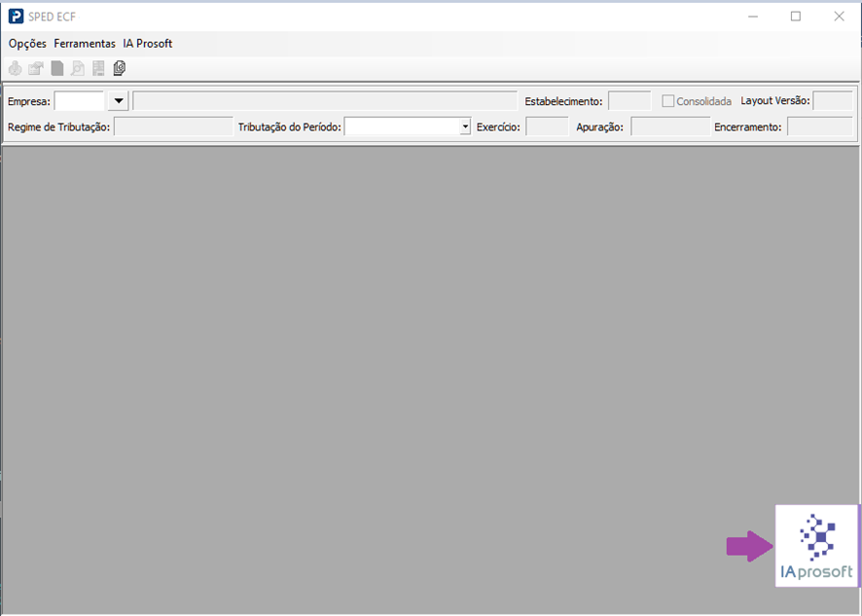The height and width of the screenshot is (616, 862).
Task: Click the Exercício field
Action: 547,127
